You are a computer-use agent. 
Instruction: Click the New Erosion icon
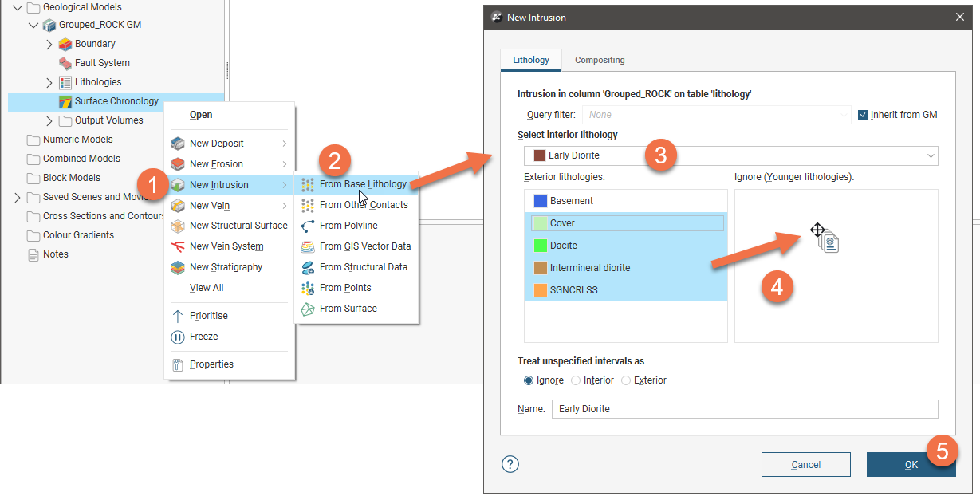(178, 164)
